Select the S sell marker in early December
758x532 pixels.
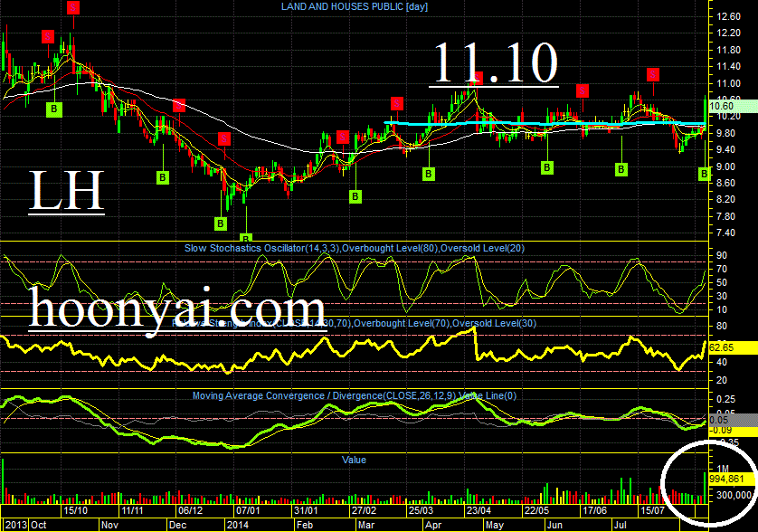179,105
